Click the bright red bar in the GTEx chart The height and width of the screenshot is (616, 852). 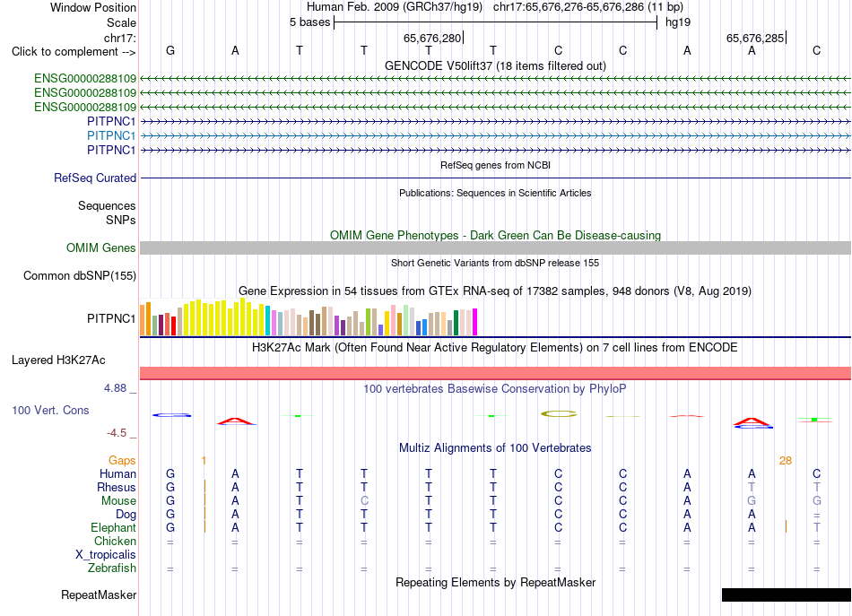(173, 325)
